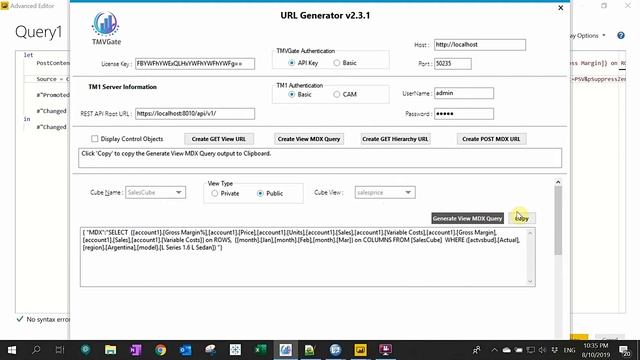This screenshot has height=360, width=640.
Task: Click the 'TM1 Server Information' heading
Action: coord(122,87)
